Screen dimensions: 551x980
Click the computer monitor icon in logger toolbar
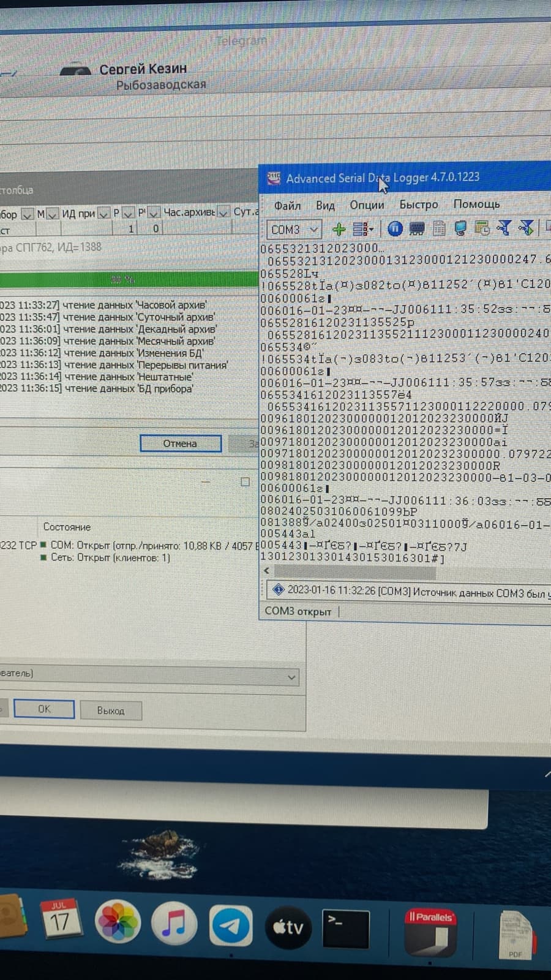(460, 228)
